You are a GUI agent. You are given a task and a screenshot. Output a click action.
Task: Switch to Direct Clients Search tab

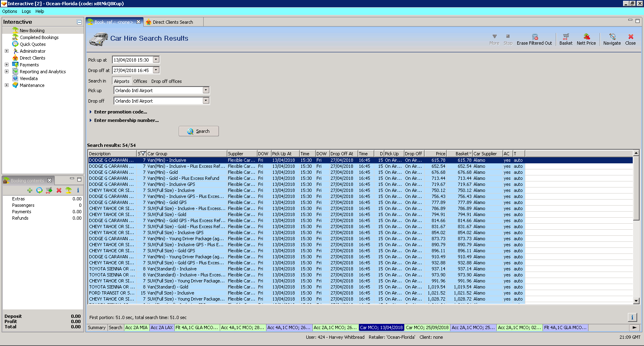tap(173, 22)
